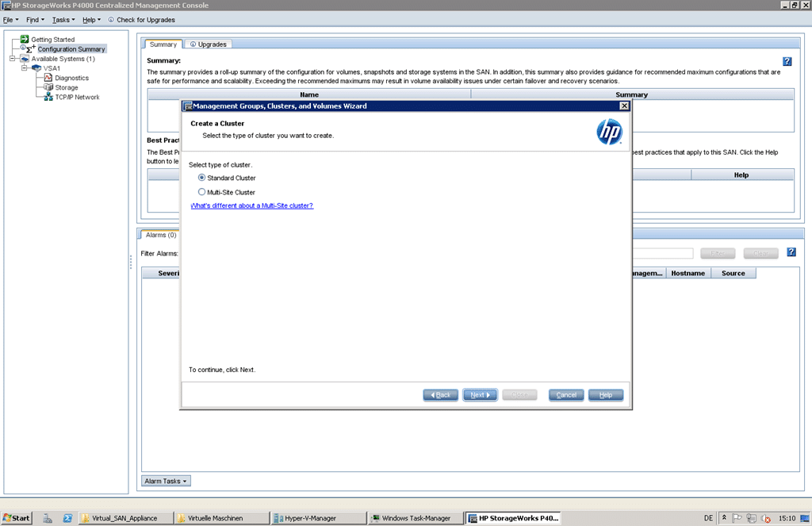Screen dimensions: 812x526
Task: Click the wizard title bar icon
Action: (x=188, y=106)
